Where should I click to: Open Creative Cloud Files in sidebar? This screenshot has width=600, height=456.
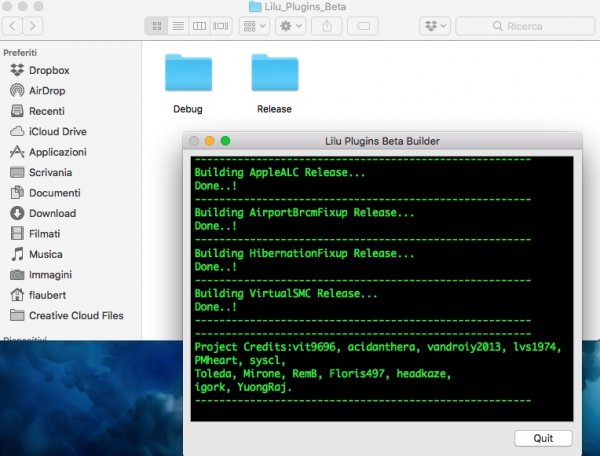[75, 315]
